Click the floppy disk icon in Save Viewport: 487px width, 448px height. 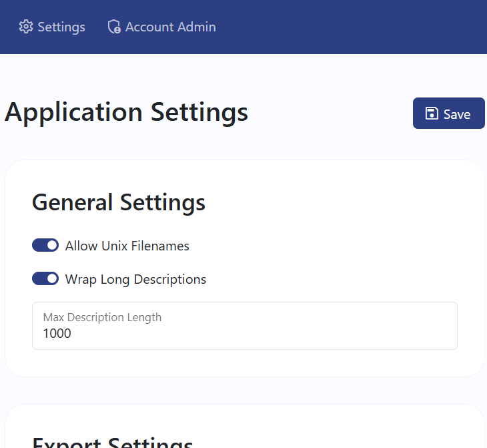(432, 114)
